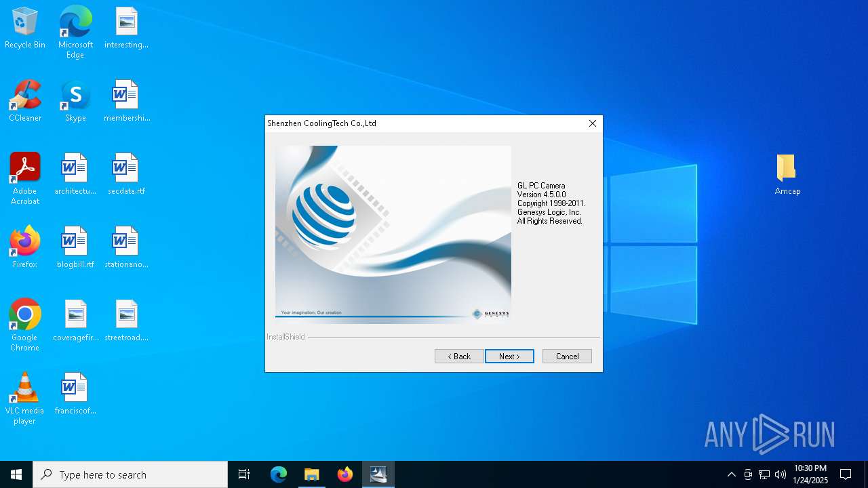Select the stationano... document icon

click(x=126, y=248)
